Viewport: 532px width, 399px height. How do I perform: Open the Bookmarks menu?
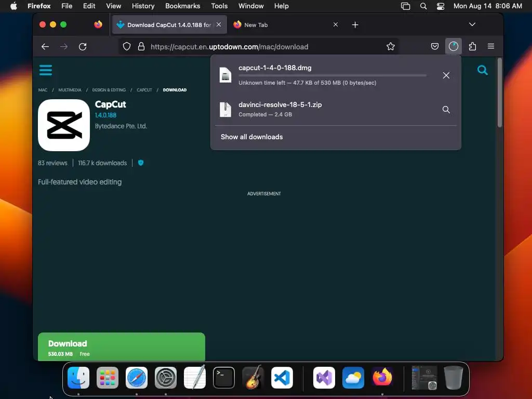coord(182,6)
